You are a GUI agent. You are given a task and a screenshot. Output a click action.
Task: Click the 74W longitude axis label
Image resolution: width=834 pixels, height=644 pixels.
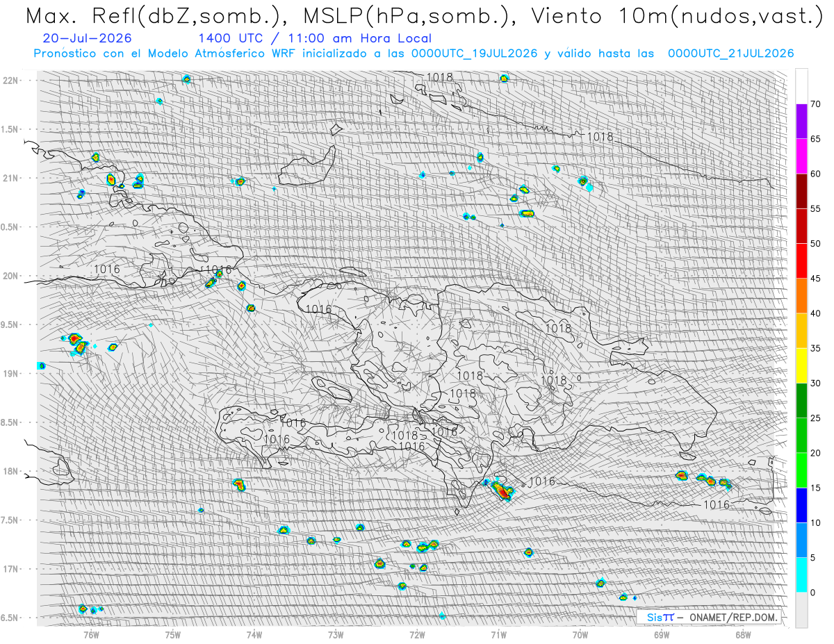254,634
